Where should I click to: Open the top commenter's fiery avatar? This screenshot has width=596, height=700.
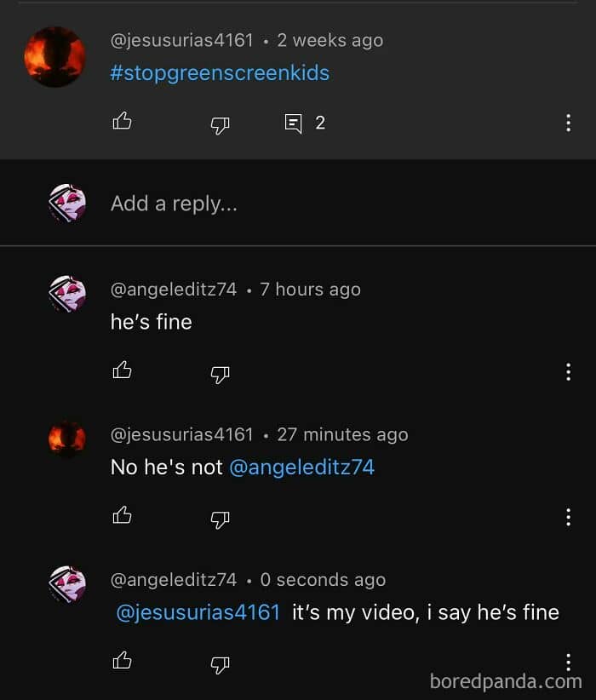click(x=54, y=56)
